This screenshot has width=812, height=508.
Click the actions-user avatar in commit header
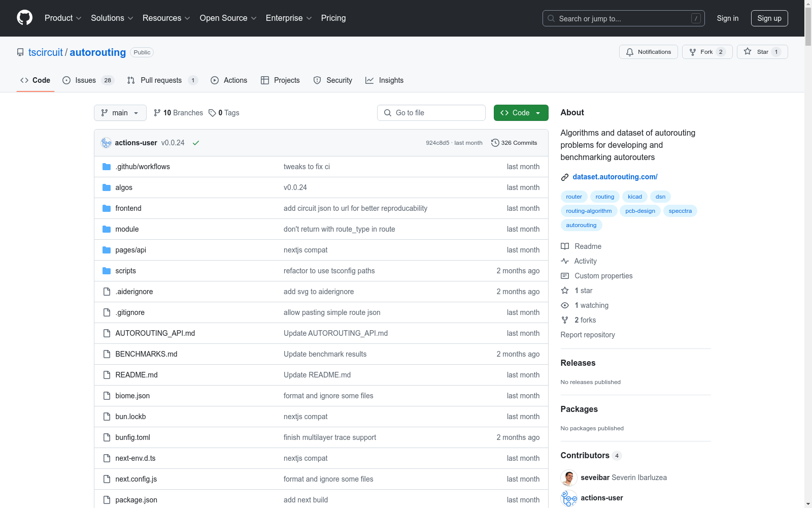(x=106, y=143)
